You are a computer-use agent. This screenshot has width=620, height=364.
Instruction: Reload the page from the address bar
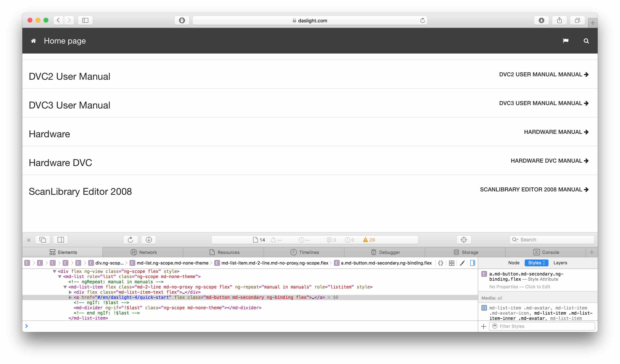422,20
